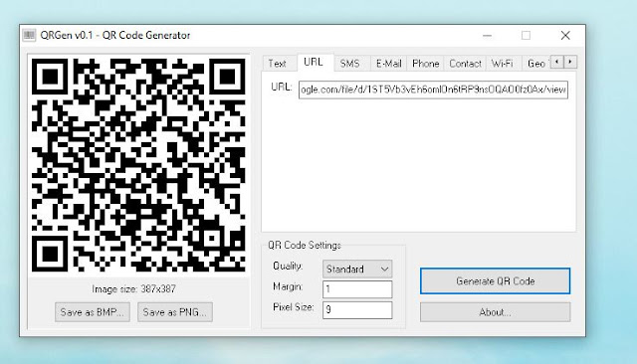Click the Margin label text

(288, 286)
